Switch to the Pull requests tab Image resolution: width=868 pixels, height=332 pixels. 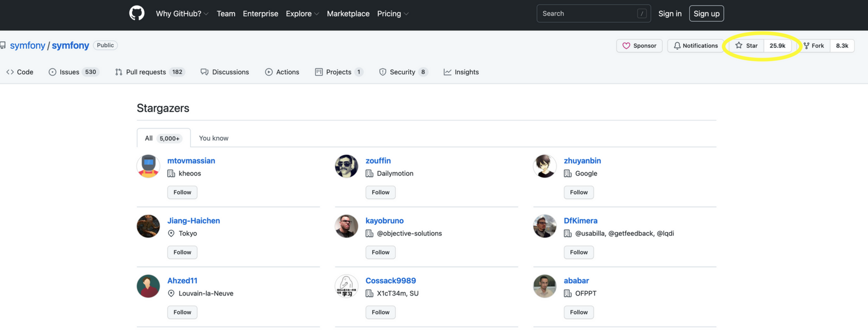click(x=150, y=72)
